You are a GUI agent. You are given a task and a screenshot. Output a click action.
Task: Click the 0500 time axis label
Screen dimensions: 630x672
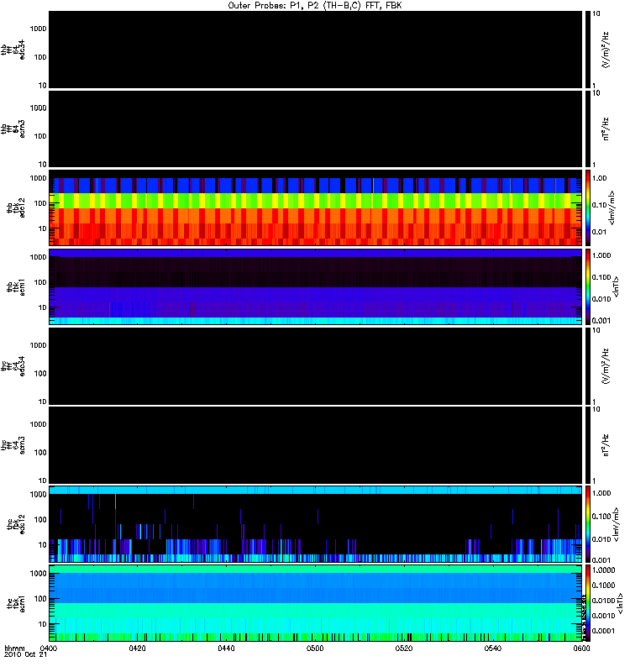pyautogui.click(x=315, y=648)
